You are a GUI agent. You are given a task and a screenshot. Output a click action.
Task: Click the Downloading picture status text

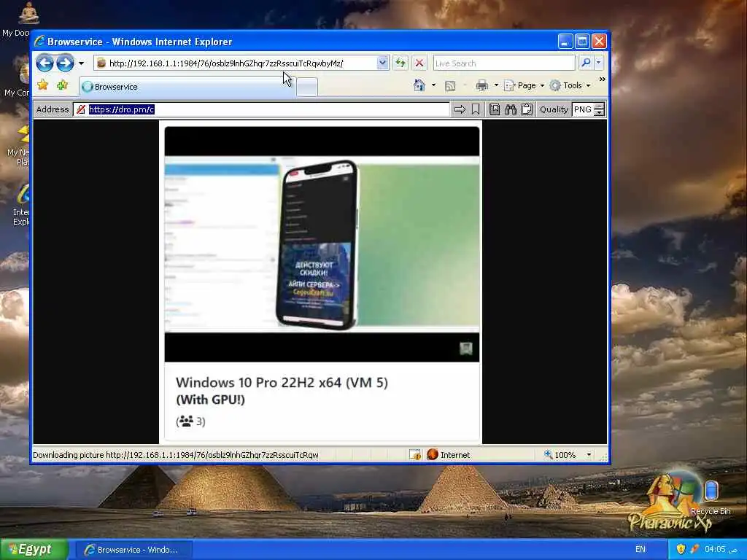(x=176, y=455)
